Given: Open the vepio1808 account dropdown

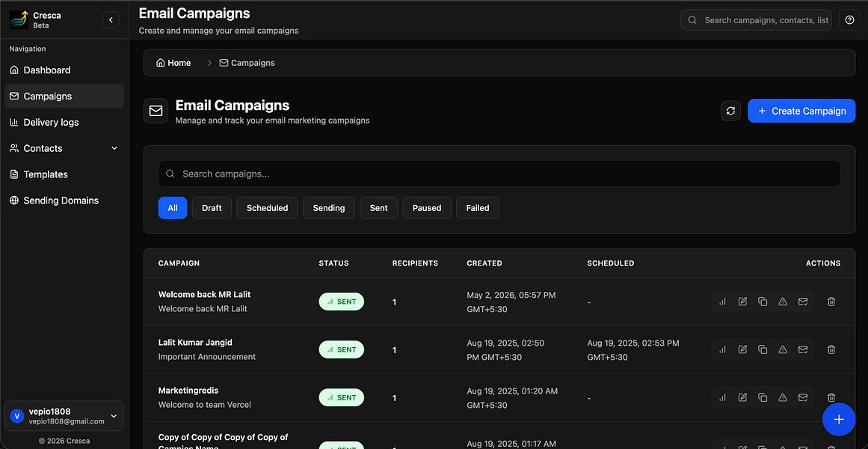Looking at the screenshot, I should (64, 416).
